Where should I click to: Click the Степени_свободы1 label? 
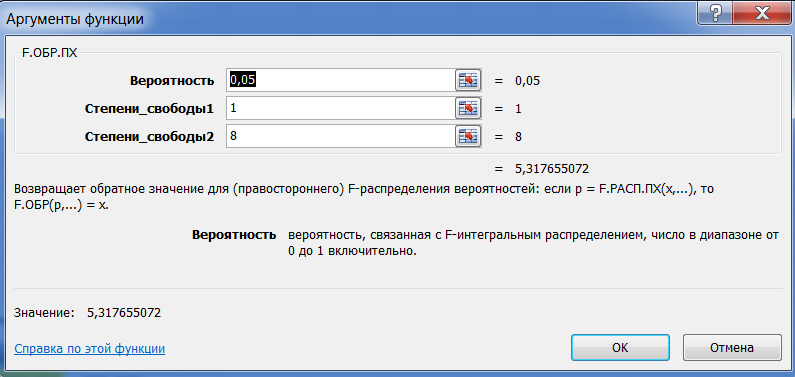point(150,109)
